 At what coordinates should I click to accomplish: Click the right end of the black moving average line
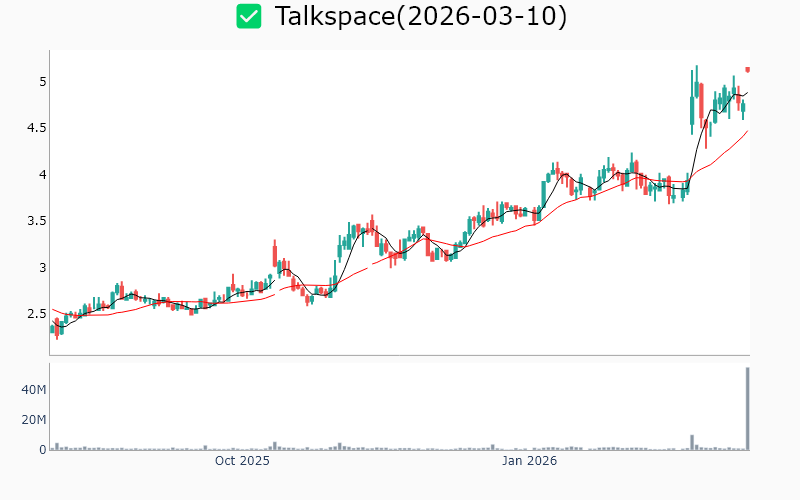point(747,94)
